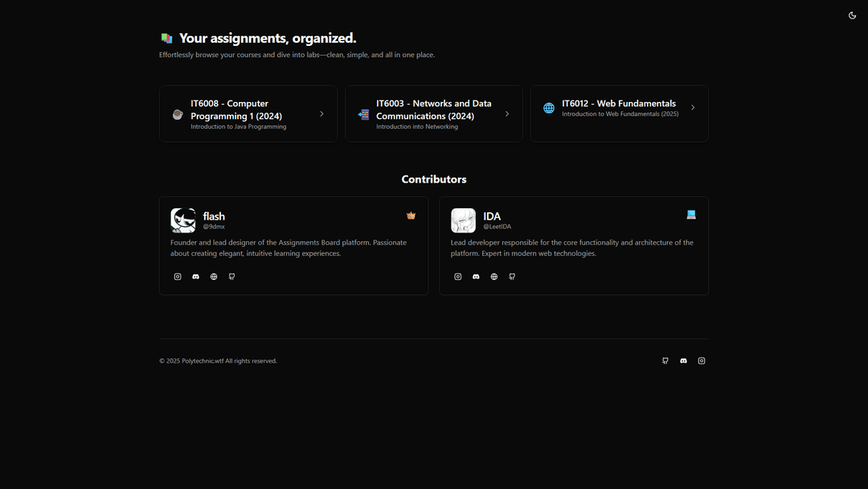Open IDA's GitHub profile icon

coord(512,276)
